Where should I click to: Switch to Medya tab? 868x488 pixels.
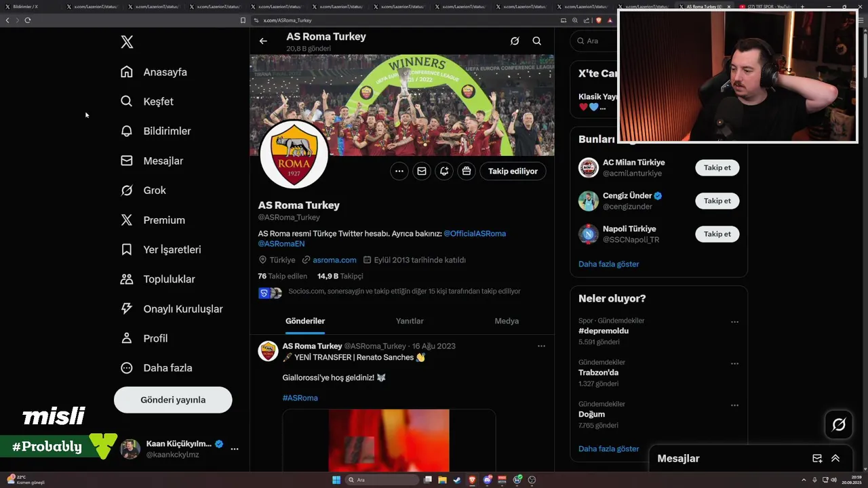(507, 321)
